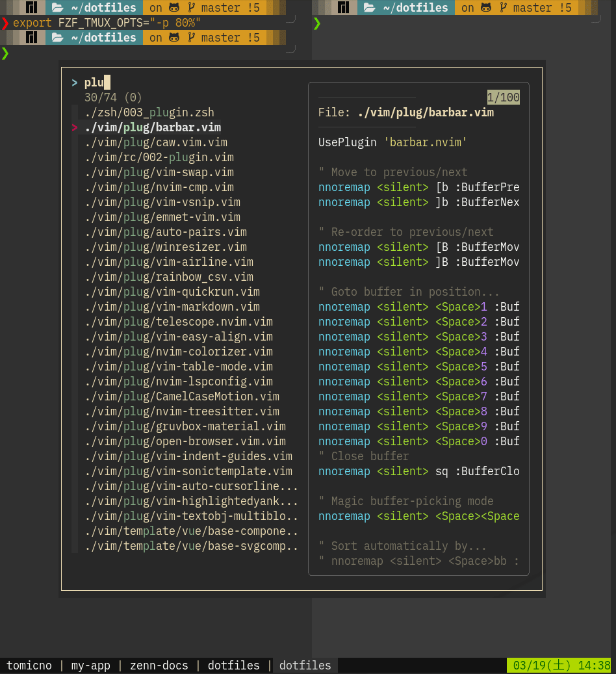Select ./zsh/003_plugin.zsh in fzf results
The height and width of the screenshot is (674, 616).
149,112
